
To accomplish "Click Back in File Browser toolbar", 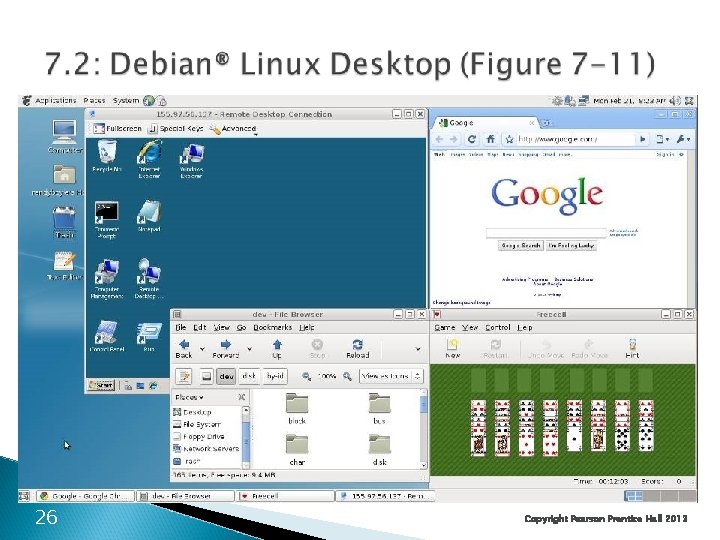I will click(x=184, y=349).
